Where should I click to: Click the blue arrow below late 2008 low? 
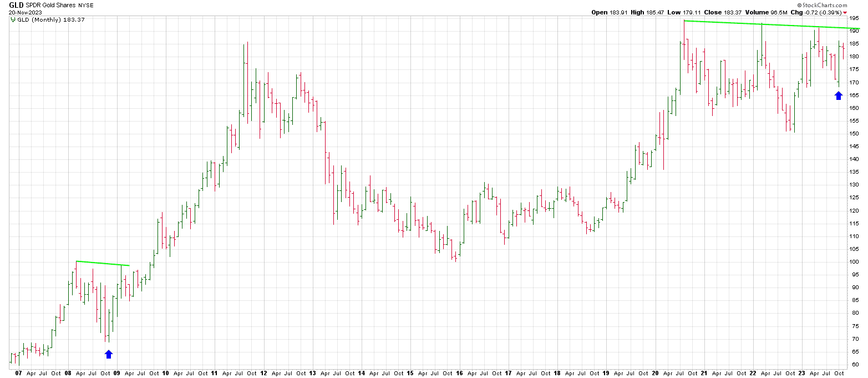(x=109, y=354)
